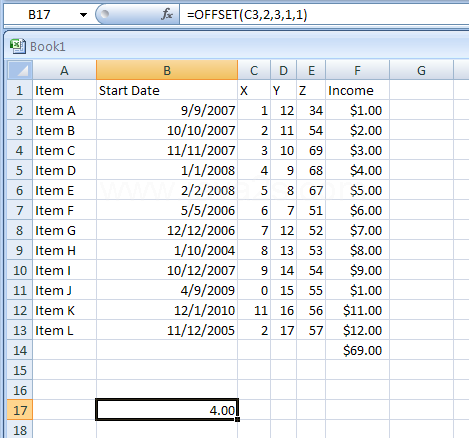
Task: Select column E header
Action: 311,70
